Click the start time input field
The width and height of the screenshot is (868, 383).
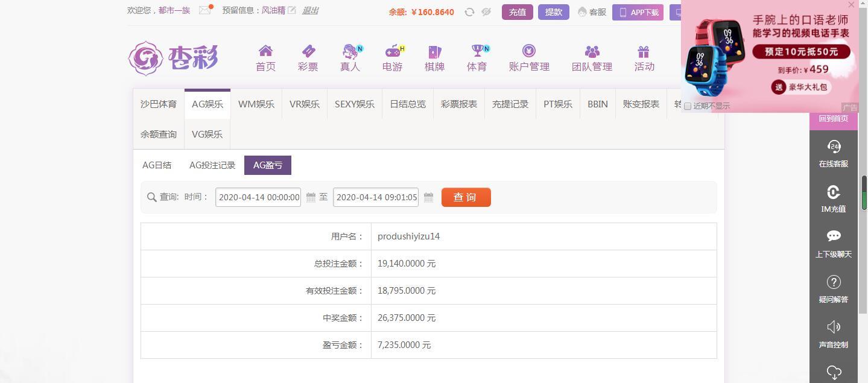pyautogui.click(x=258, y=197)
